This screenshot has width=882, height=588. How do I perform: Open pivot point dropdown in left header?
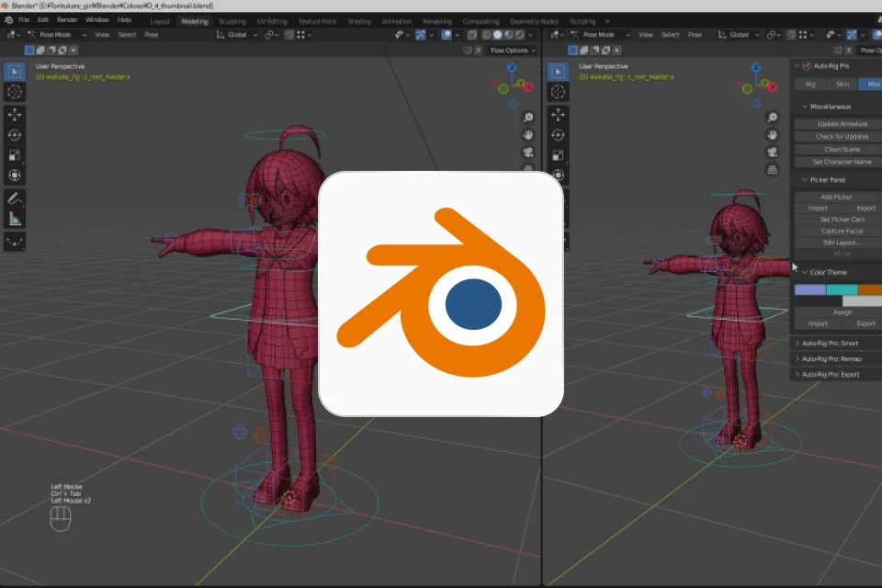click(x=272, y=35)
